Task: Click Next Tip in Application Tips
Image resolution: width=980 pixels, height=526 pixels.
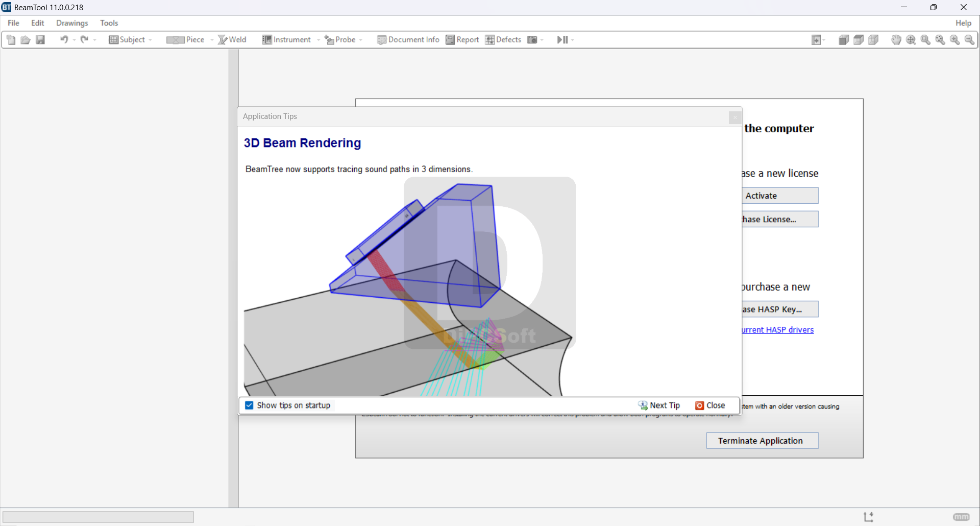Action: coord(659,405)
